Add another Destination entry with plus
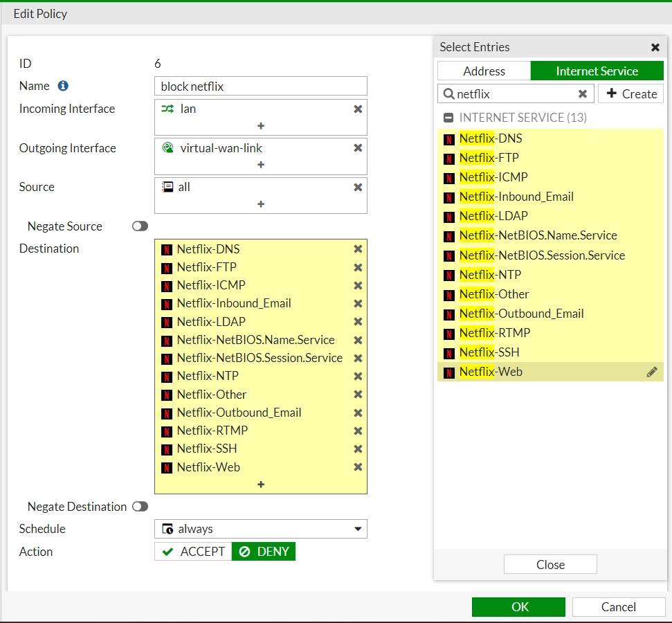672x623 pixels. point(261,484)
